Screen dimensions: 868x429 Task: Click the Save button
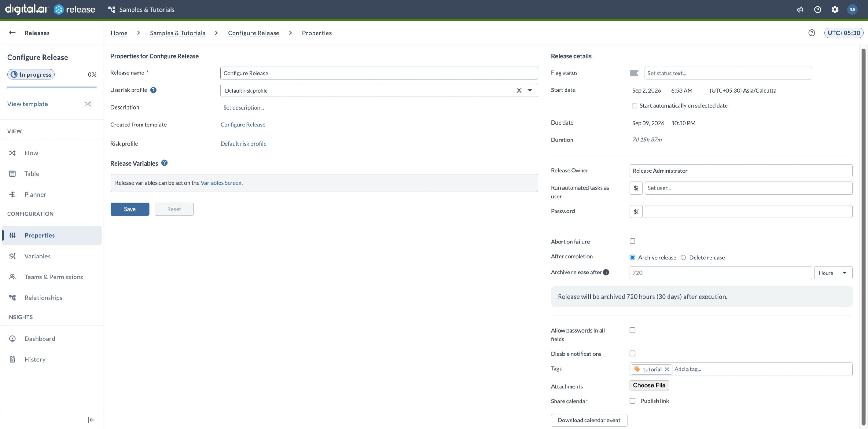[130, 209]
